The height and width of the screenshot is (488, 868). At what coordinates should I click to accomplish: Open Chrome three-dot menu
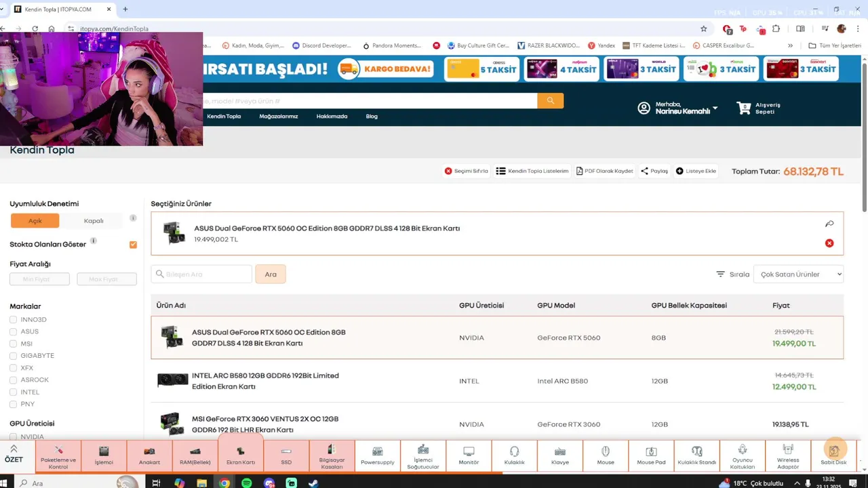point(859,28)
